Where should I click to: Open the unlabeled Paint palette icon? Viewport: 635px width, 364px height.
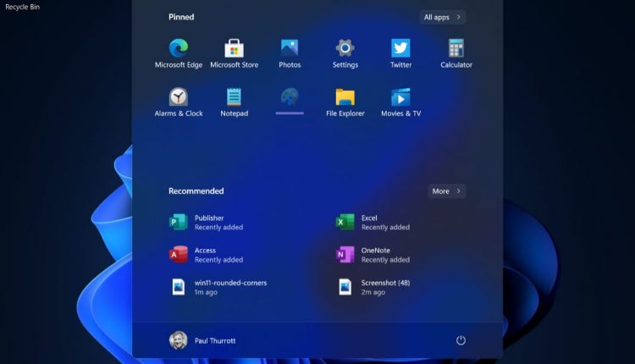[290, 97]
